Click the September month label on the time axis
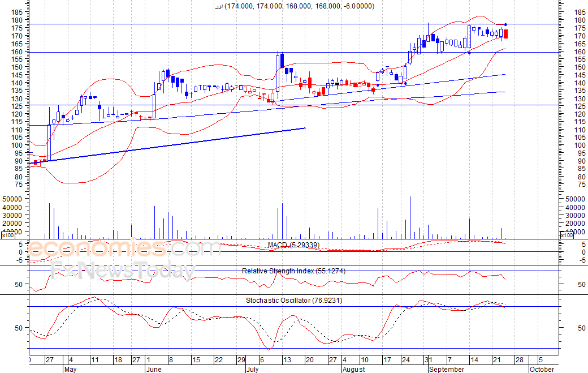 [447, 369]
